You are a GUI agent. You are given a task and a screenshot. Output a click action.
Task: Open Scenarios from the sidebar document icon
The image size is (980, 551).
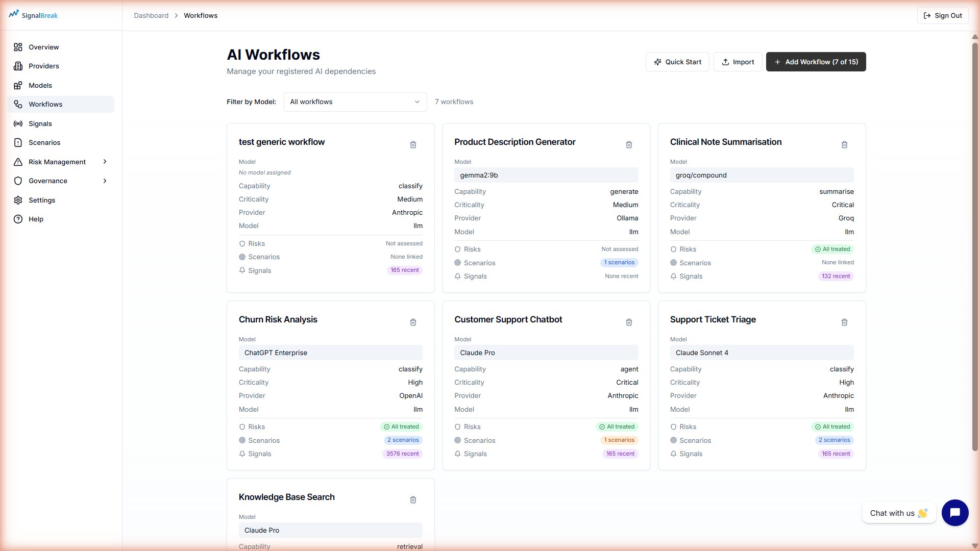[18, 142]
